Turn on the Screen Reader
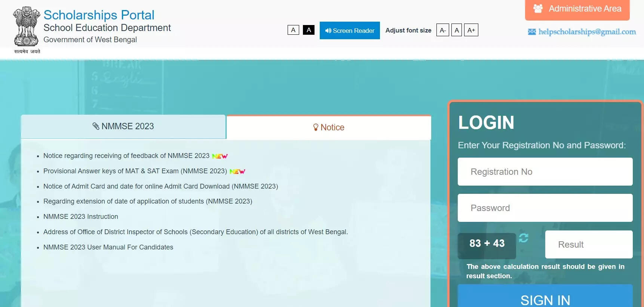The width and height of the screenshot is (644, 307). (350, 30)
